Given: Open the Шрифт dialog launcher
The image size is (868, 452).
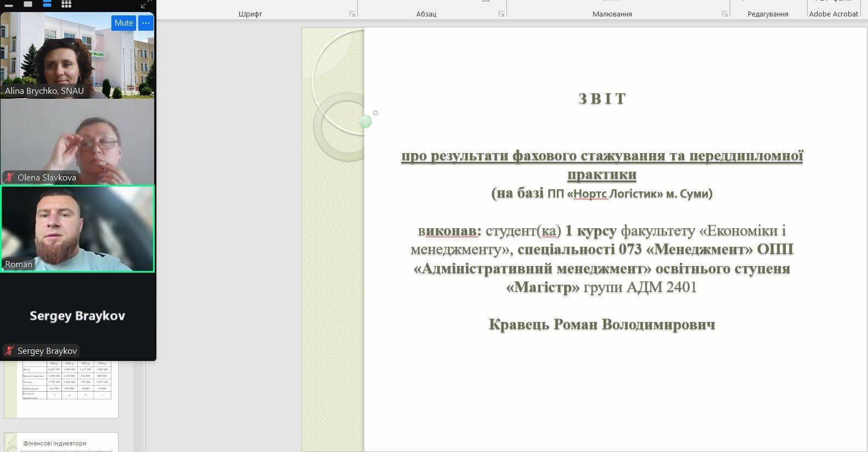Looking at the screenshot, I should [352, 14].
